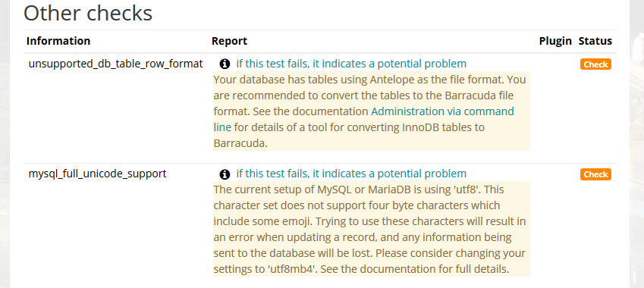Select the mysql_full_unicode_support label

(x=97, y=174)
